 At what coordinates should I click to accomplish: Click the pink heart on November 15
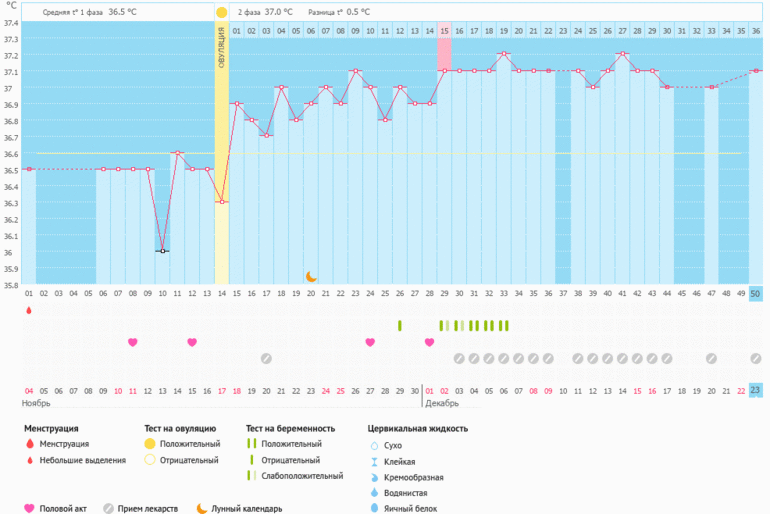[x=192, y=342]
